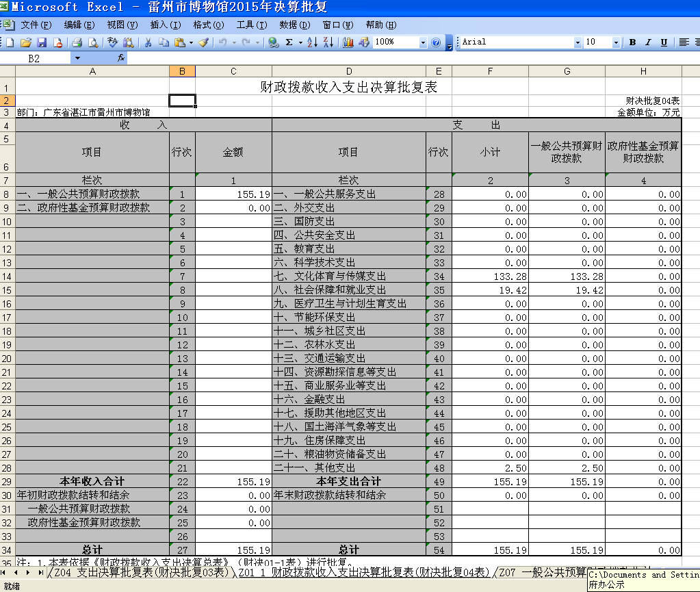
Task: Click the Save icon in the toolbar
Action: pyautogui.click(x=42, y=42)
